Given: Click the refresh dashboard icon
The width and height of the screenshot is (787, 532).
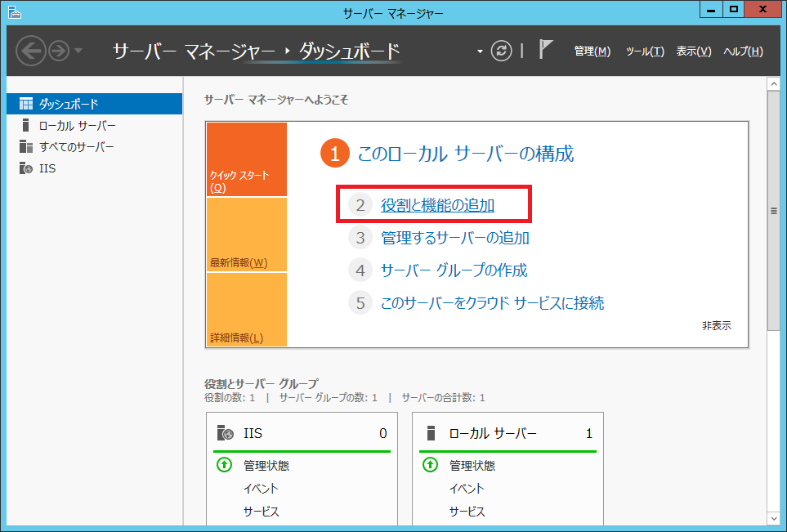Looking at the screenshot, I should click(500, 51).
